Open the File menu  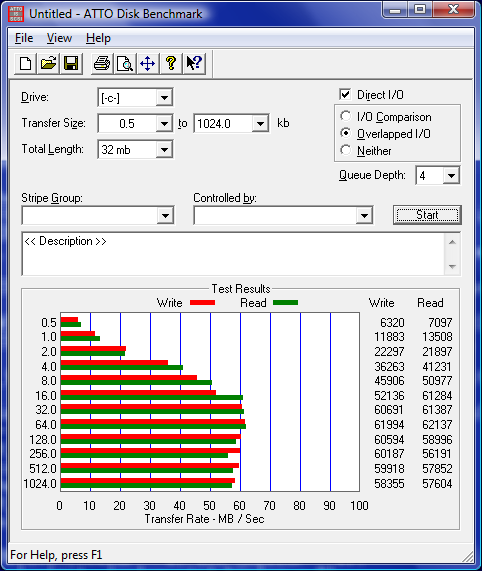(24, 38)
